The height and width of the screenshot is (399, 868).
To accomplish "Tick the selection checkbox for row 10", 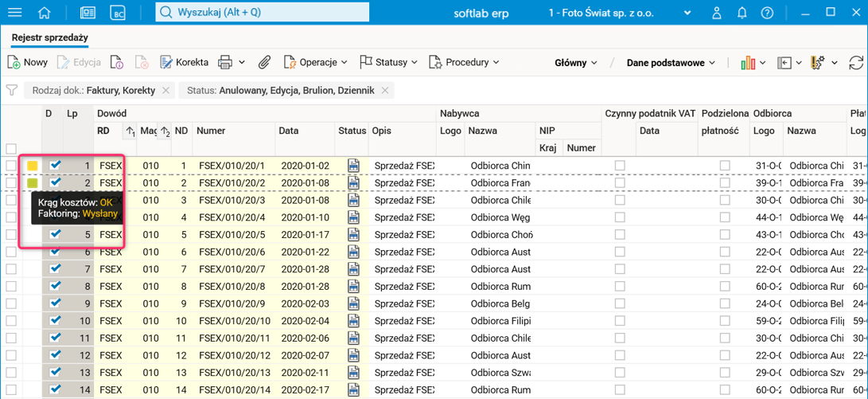I will (10, 320).
